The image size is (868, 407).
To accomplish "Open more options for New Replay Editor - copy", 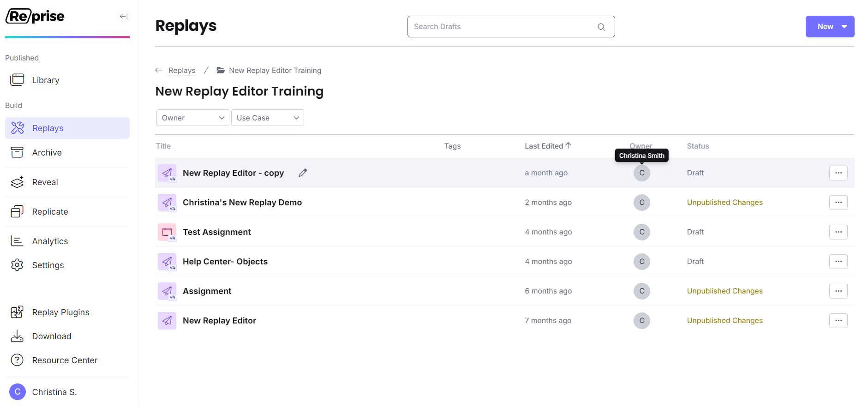I will (838, 173).
